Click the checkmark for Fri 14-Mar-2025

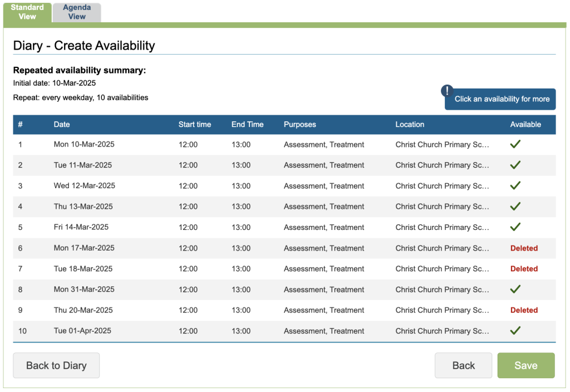coord(515,227)
